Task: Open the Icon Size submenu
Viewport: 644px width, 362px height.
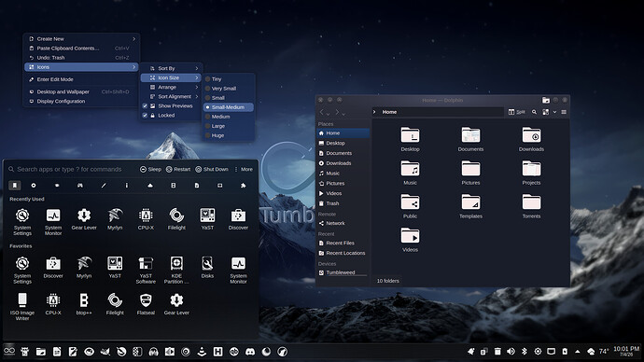Action: pyautogui.click(x=171, y=77)
